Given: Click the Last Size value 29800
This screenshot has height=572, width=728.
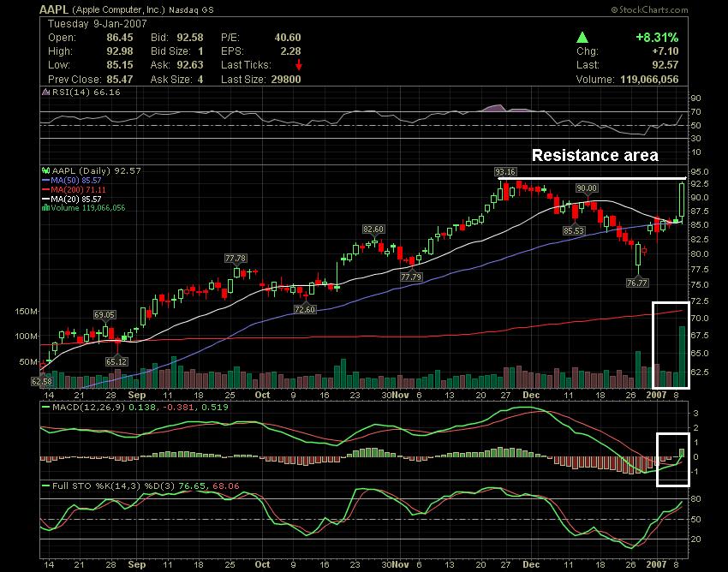Looking at the screenshot, I should tap(286, 80).
